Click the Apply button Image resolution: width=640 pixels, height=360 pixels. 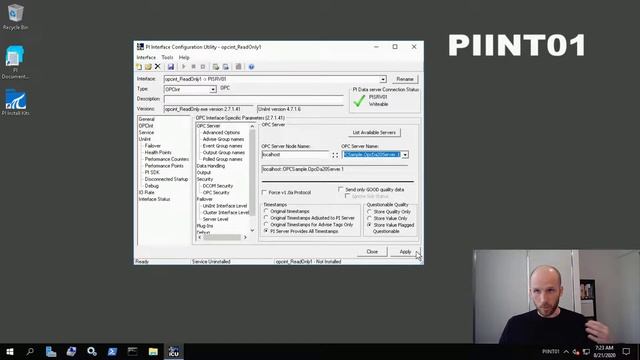pyautogui.click(x=405, y=252)
